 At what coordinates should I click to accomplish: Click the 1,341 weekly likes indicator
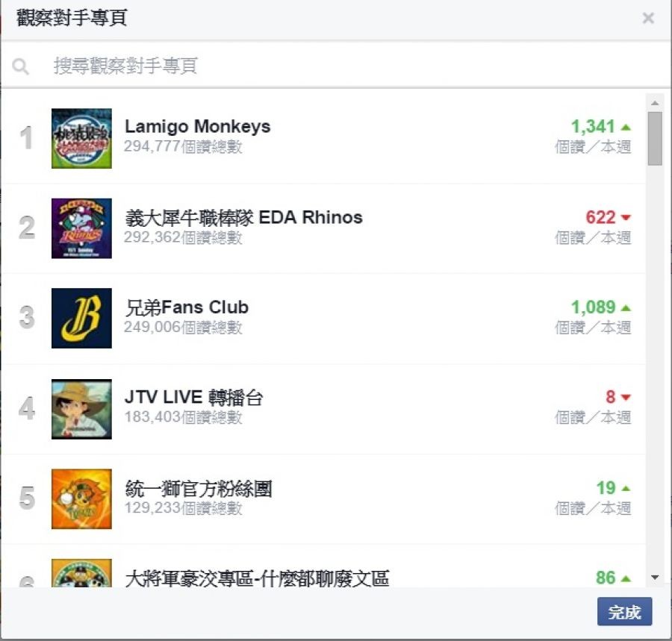[x=600, y=127]
